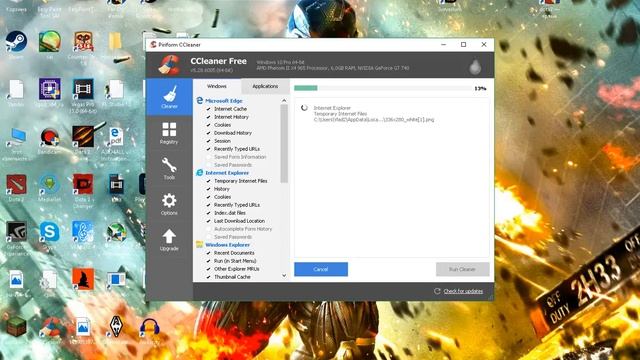Toggle Other Explorer MRUs checkbox
This screenshot has width=640, height=360.
click(209, 269)
